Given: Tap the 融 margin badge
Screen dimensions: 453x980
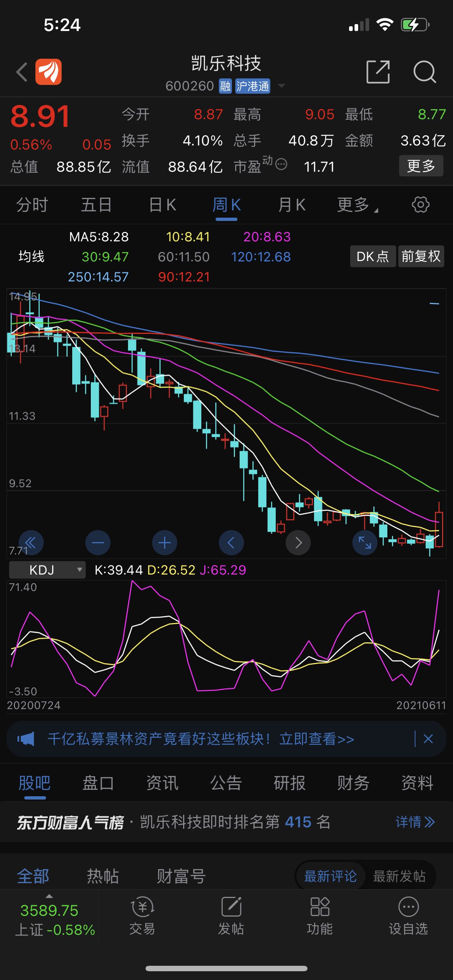Looking at the screenshot, I should click(x=225, y=86).
